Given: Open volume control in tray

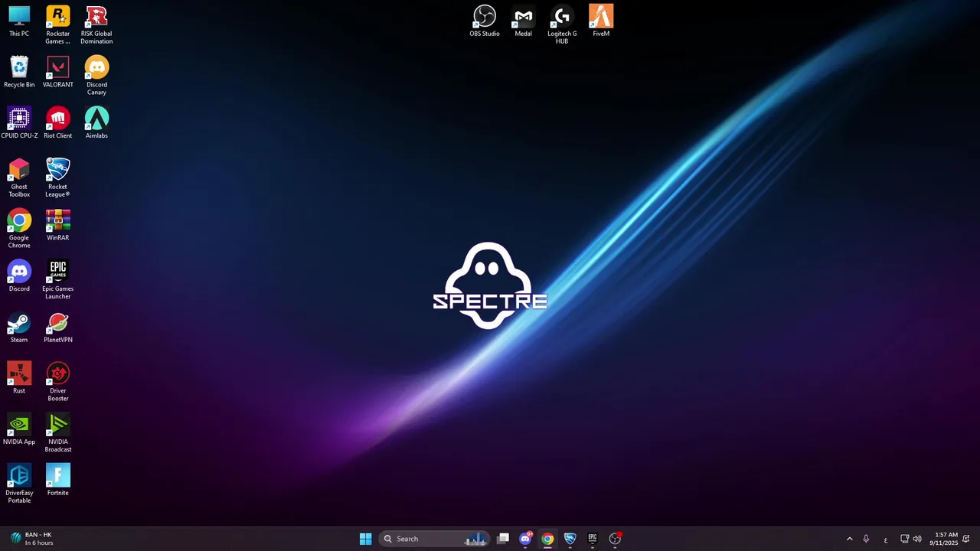Looking at the screenshot, I should tap(917, 539).
